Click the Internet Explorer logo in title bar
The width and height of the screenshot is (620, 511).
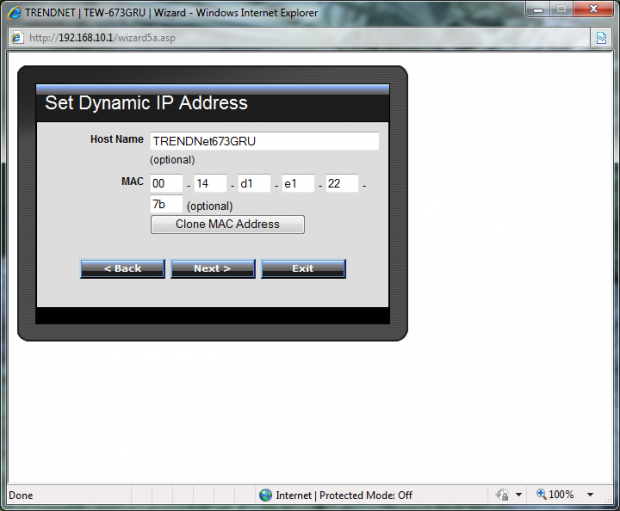tap(14, 13)
